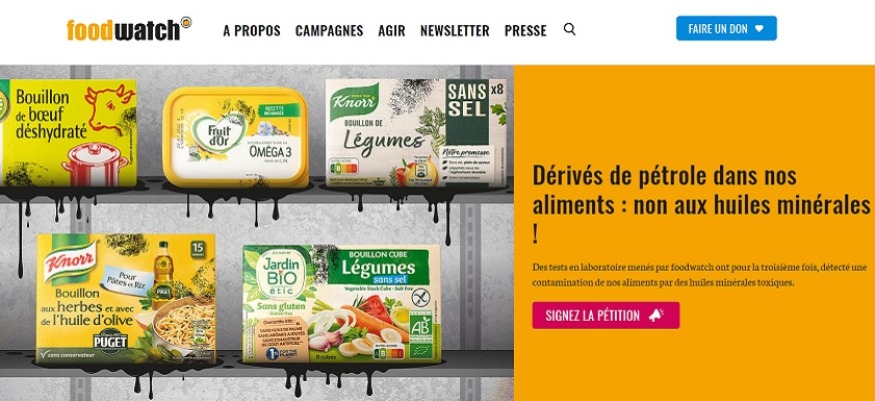Go to the NEWSLETTER page
This screenshot has width=875, height=401.
coord(455,31)
